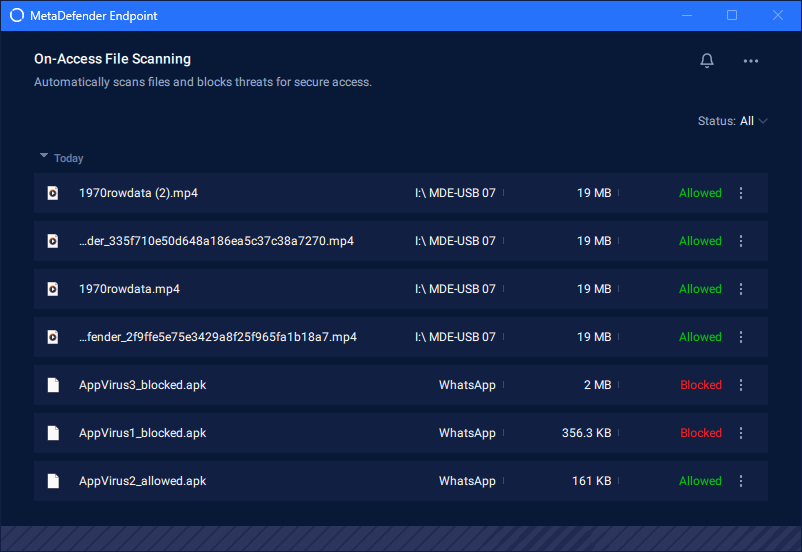Image resolution: width=802 pixels, height=552 pixels.
Task: Open kebab menu for AppVirus2_allowed.apk
Action: (x=741, y=481)
